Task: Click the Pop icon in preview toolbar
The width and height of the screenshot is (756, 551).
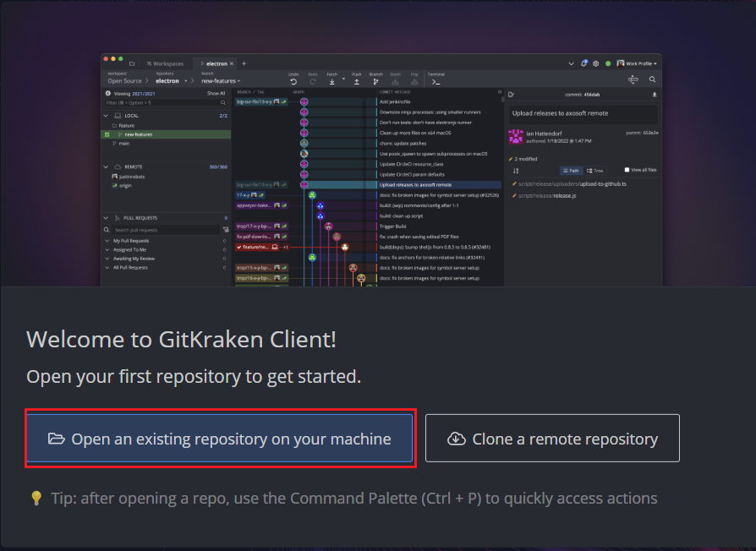Action: (414, 82)
